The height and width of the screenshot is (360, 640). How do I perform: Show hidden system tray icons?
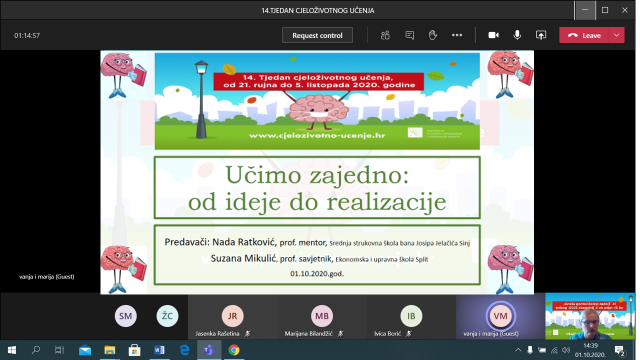click(x=518, y=350)
